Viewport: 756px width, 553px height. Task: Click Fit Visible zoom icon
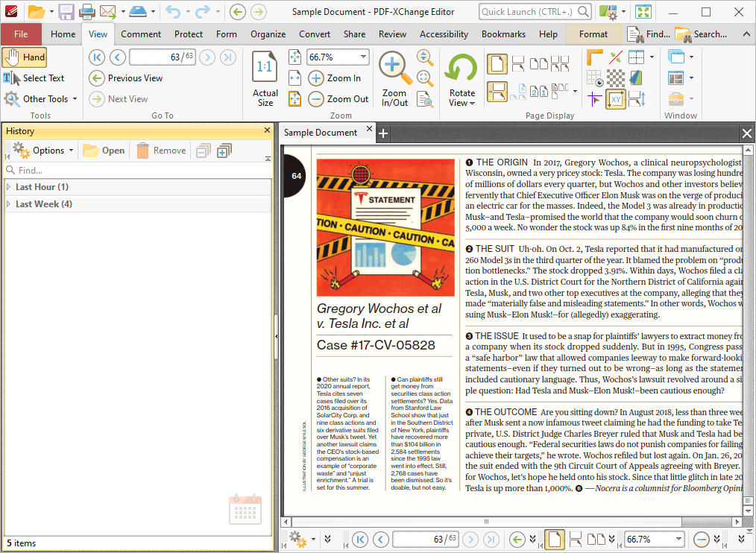coord(294,99)
